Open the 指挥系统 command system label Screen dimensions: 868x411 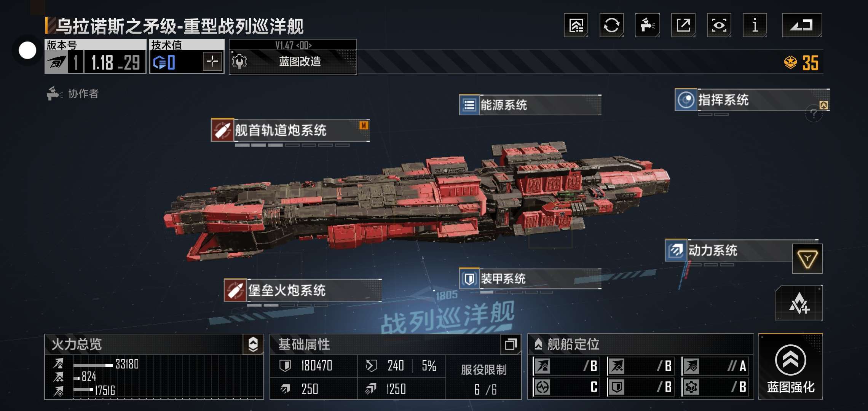752,100
